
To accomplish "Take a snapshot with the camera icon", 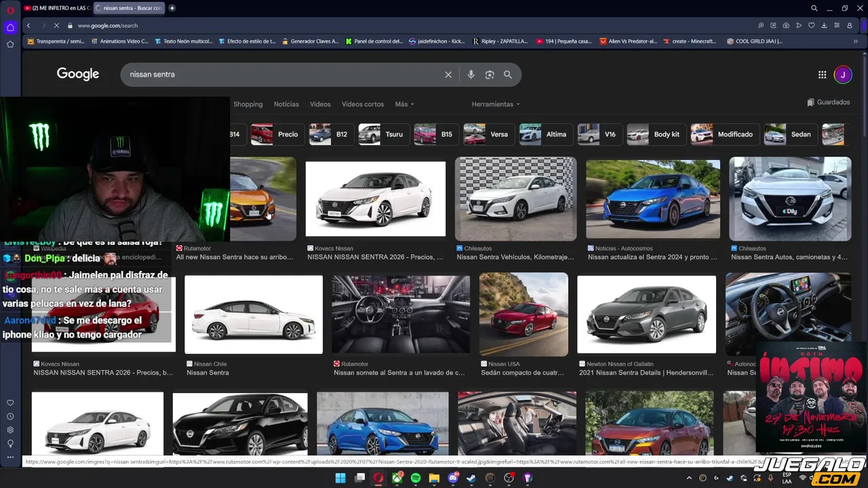I will (786, 25).
